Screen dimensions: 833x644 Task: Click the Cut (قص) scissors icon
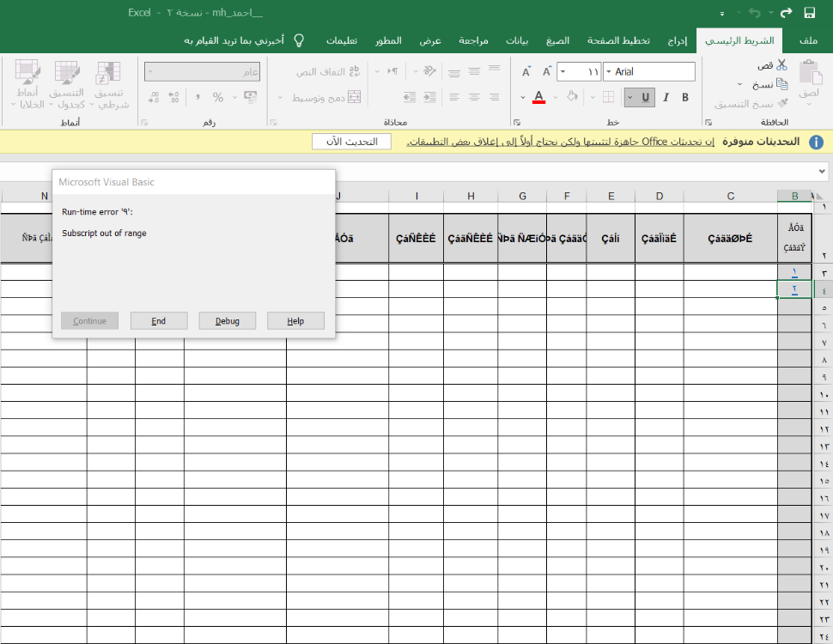(781, 66)
